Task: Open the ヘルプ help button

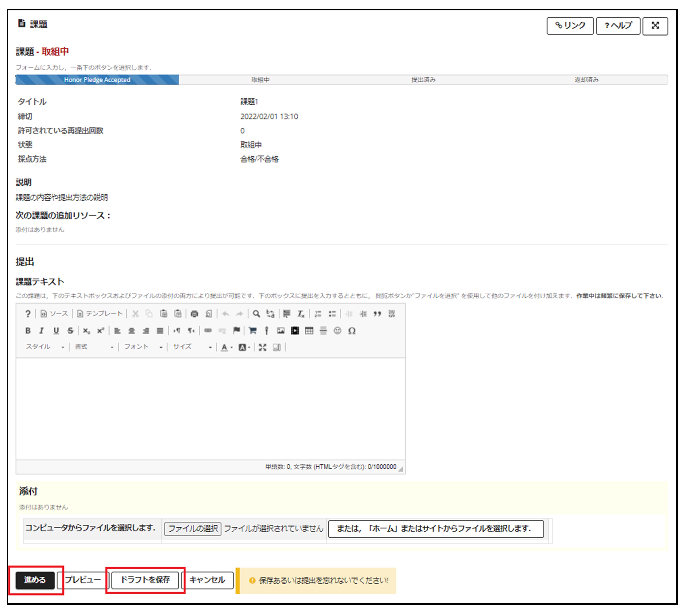Action: point(618,26)
